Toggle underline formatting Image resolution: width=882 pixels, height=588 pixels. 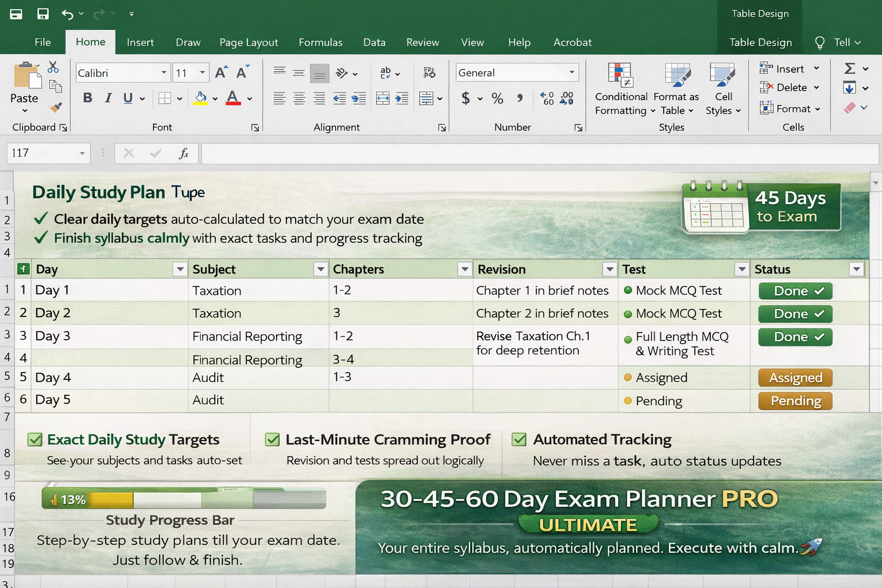click(127, 98)
